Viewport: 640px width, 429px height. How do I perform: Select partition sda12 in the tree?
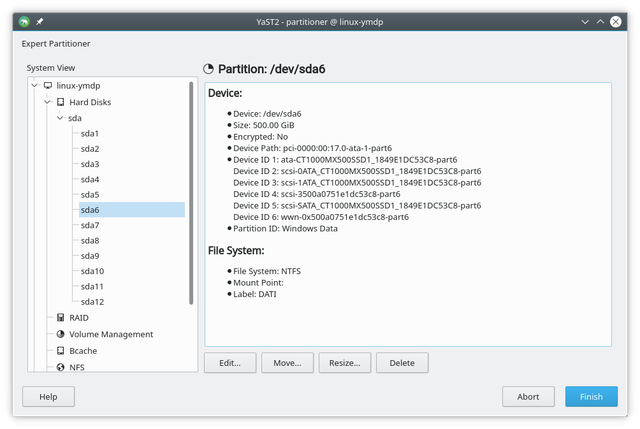pyautogui.click(x=92, y=302)
